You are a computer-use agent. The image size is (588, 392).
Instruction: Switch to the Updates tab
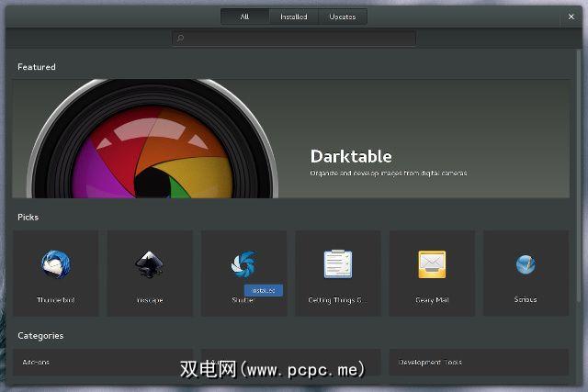click(x=343, y=17)
